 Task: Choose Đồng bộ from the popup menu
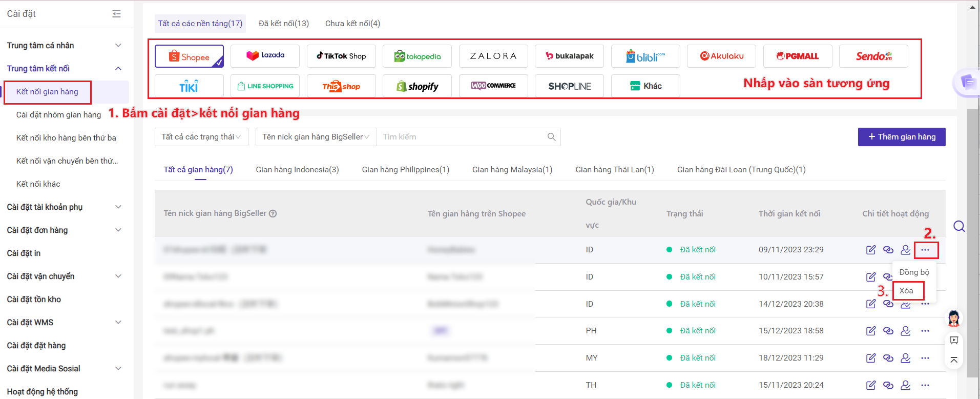pos(914,272)
